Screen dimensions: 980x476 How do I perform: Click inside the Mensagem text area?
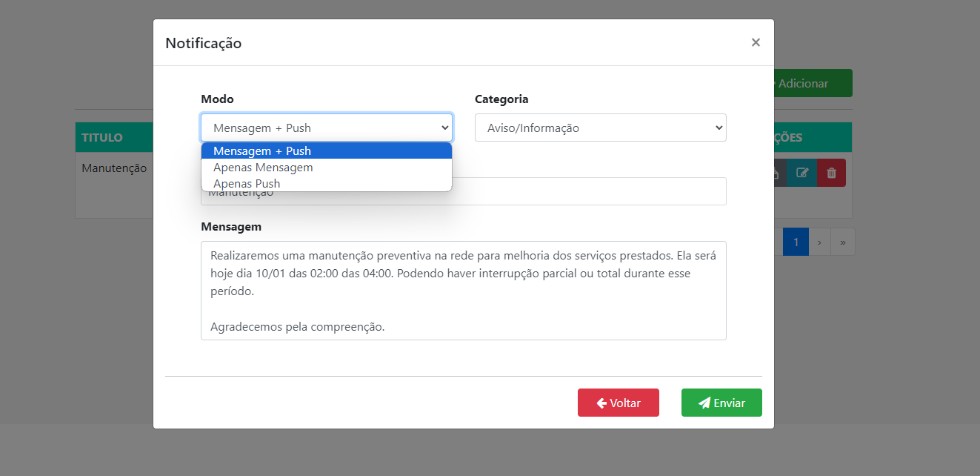[x=463, y=289]
